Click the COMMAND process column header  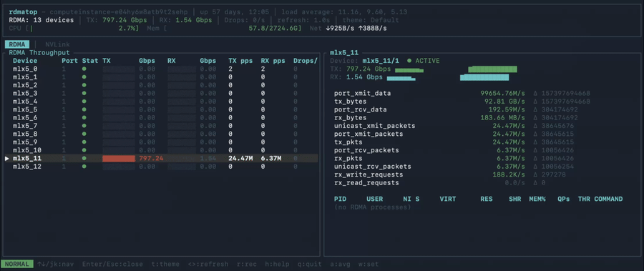pyautogui.click(x=608, y=199)
